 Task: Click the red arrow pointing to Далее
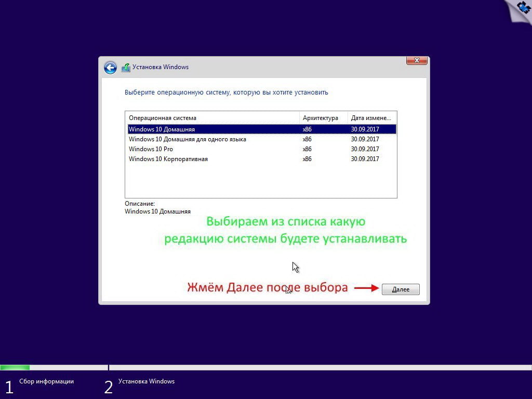tap(367, 288)
